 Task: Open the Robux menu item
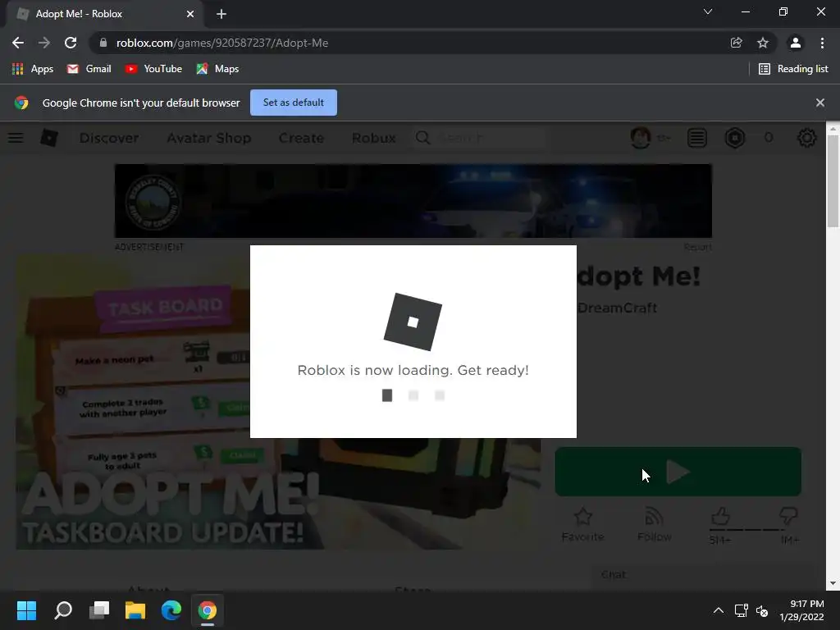[x=374, y=138]
